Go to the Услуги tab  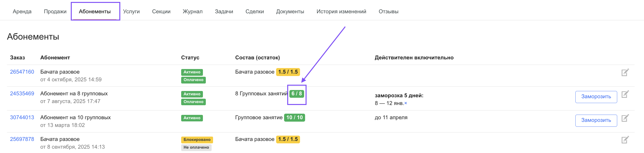131,12
